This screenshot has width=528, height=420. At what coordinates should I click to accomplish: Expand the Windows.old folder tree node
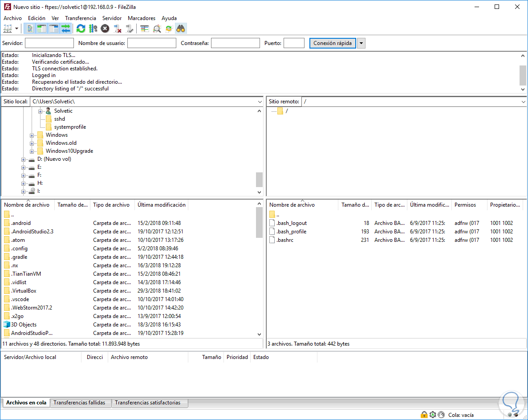pyautogui.click(x=32, y=143)
